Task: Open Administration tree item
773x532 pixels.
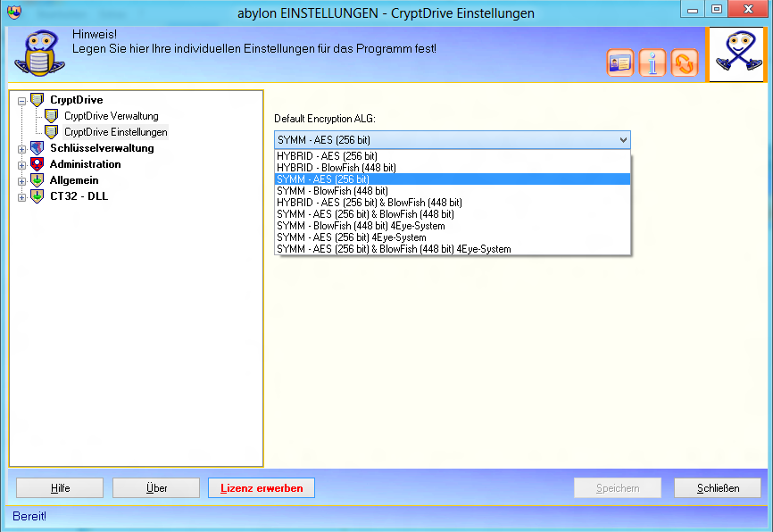Action: tap(86, 164)
